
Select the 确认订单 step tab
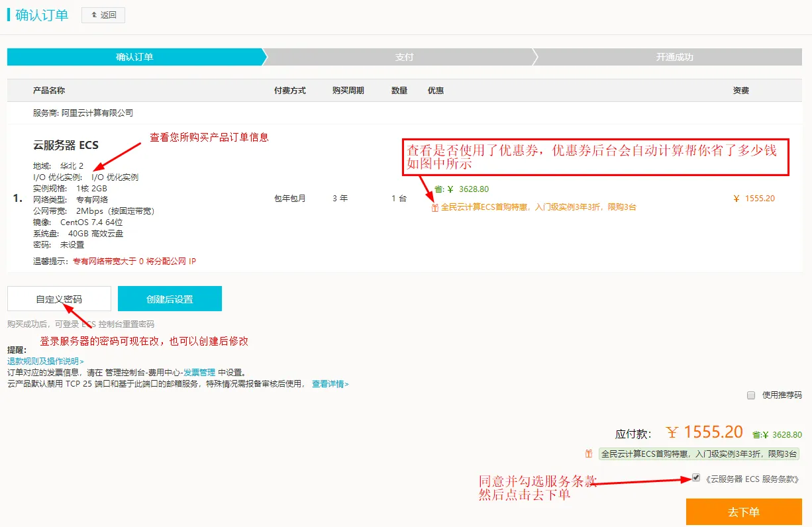[x=134, y=58]
